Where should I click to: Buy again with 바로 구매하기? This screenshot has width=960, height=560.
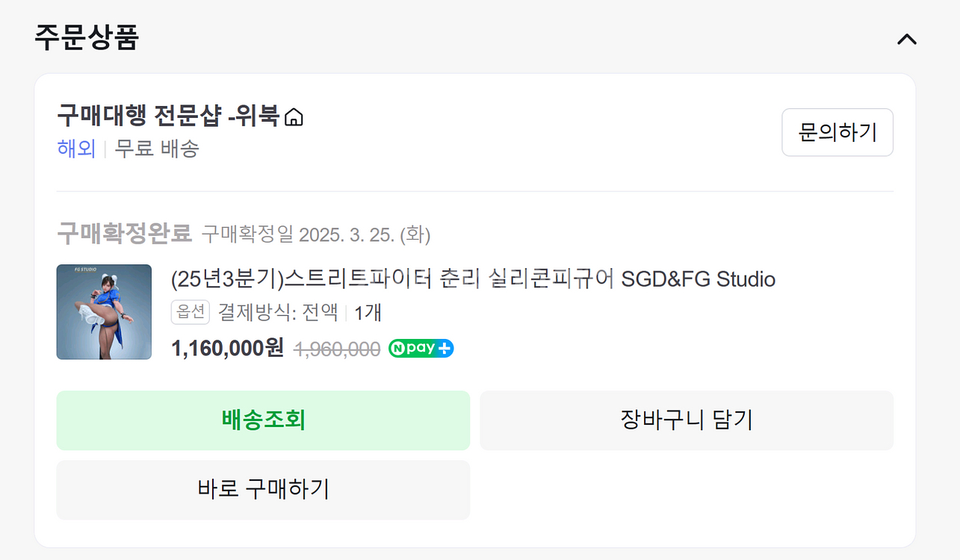(x=263, y=490)
